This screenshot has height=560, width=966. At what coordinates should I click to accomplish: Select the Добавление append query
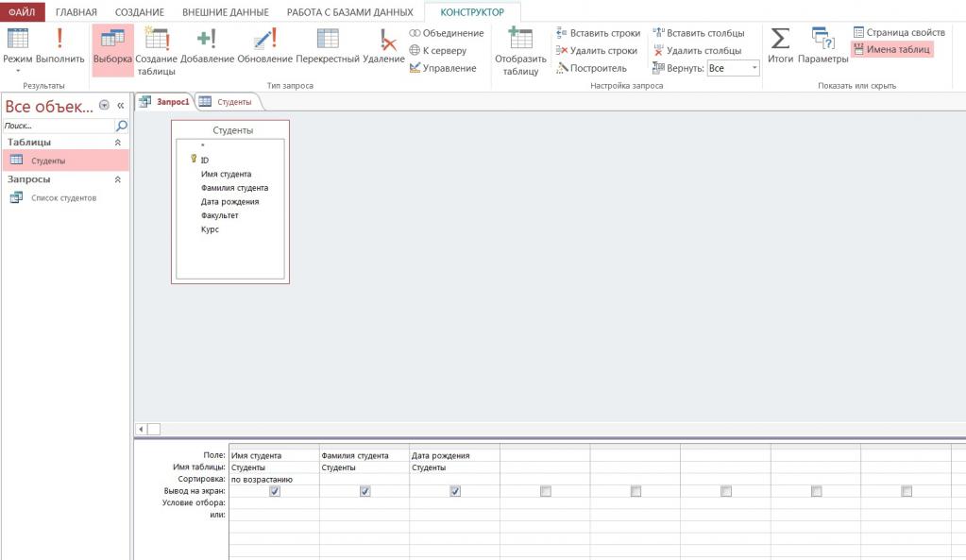(x=207, y=46)
